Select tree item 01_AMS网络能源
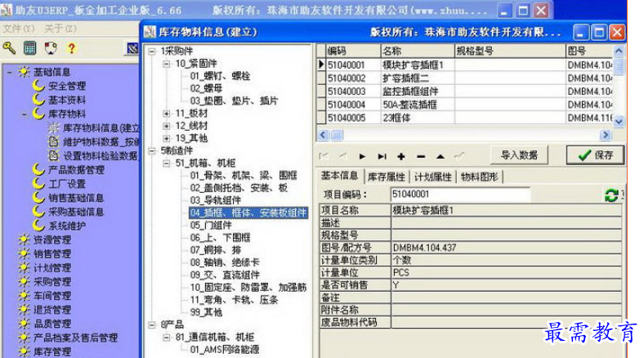The width and height of the screenshot is (644, 358). coord(224,350)
